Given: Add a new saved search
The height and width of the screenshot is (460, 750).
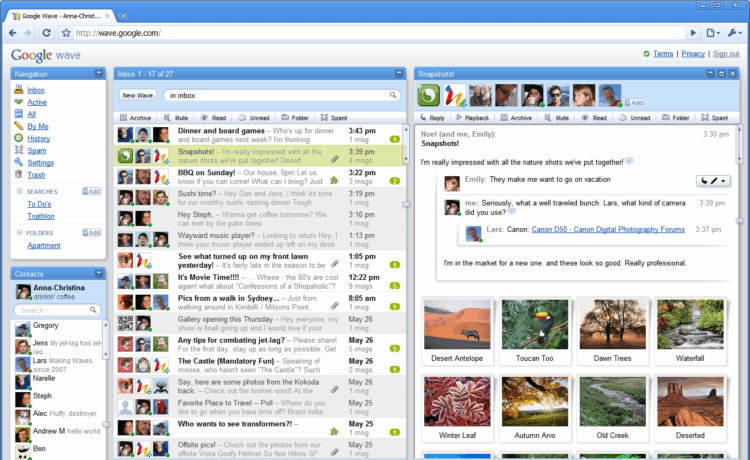Looking at the screenshot, I should 92,191.
